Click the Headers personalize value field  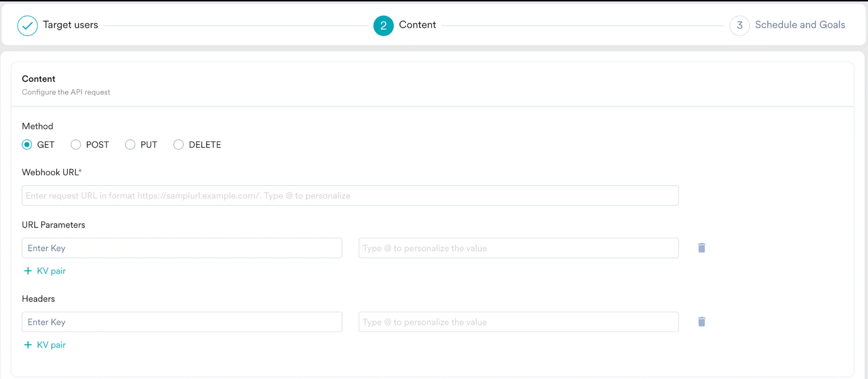click(x=518, y=322)
